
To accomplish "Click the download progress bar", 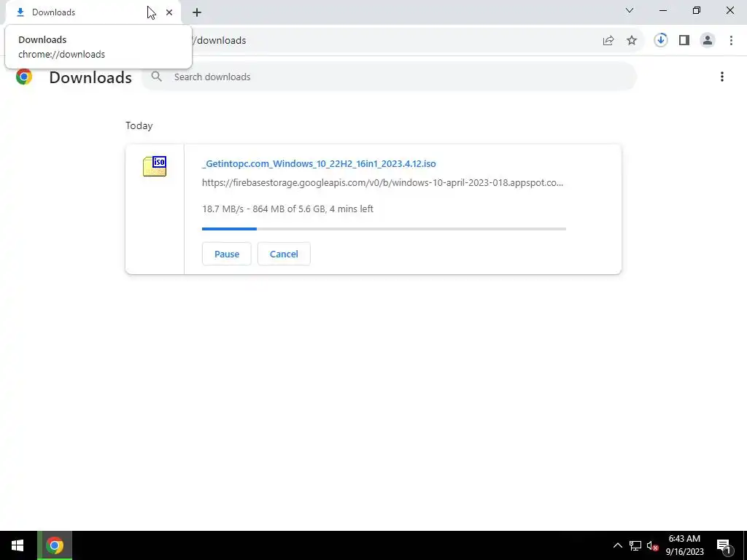I will (384, 229).
